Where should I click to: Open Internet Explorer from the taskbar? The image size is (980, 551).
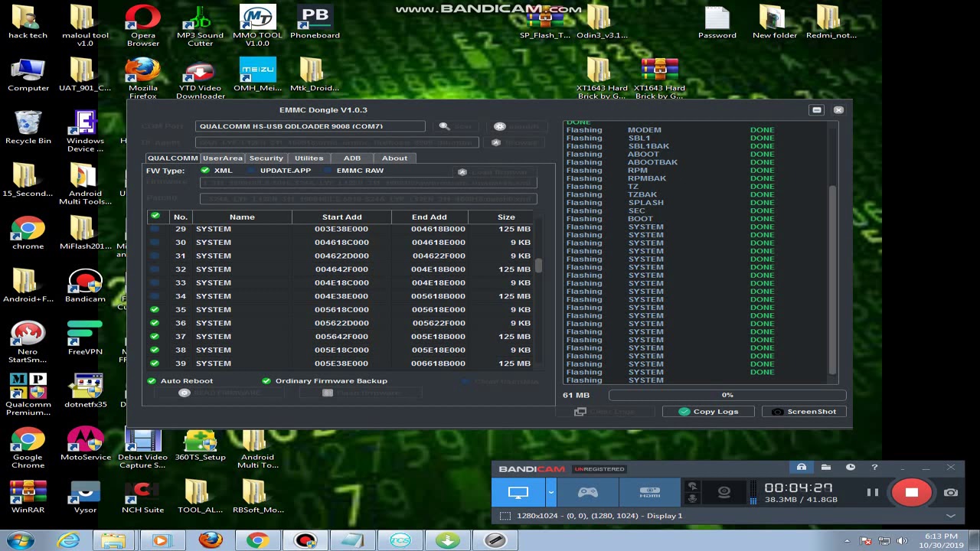coord(68,540)
